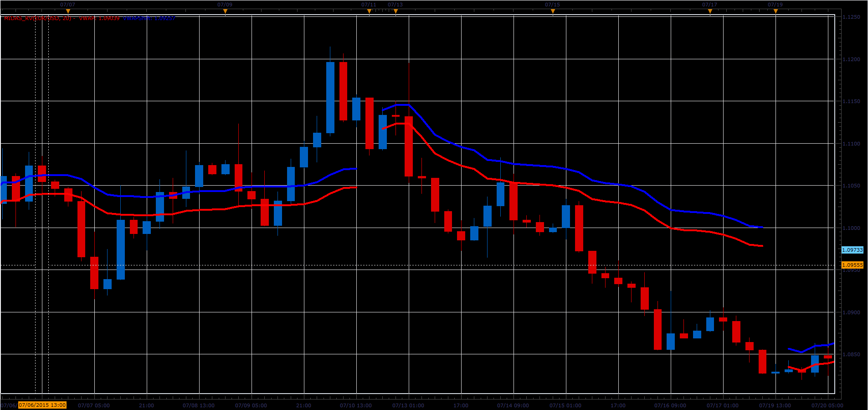The image size is (868, 410).
Task: Click the 07/19 13:00 time axis label
Action: [775, 405]
